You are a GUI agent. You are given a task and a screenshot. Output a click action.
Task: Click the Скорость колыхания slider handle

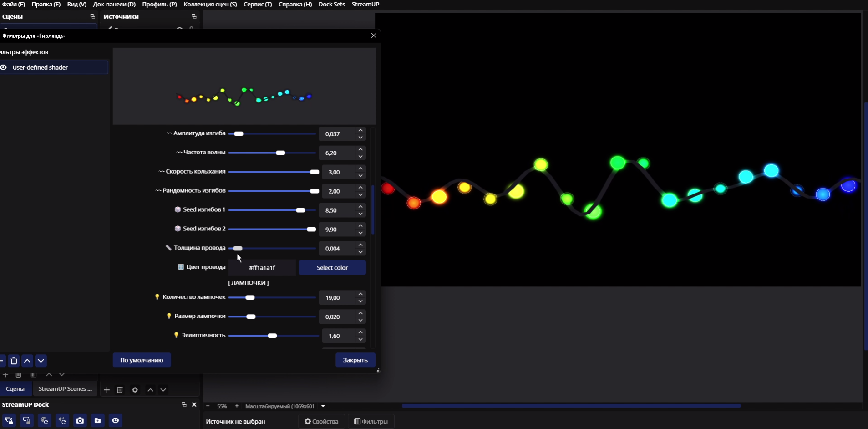(x=314, y=172)
